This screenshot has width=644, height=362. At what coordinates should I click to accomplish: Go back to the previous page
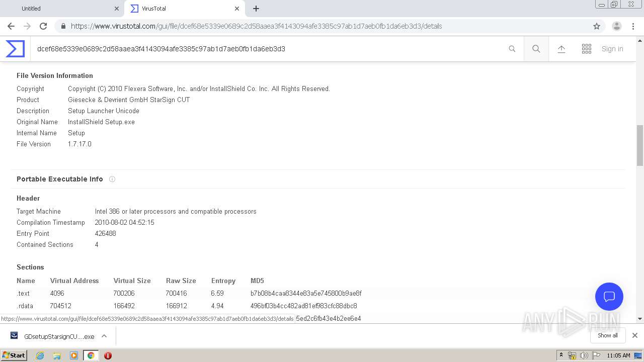click(11, 26)
